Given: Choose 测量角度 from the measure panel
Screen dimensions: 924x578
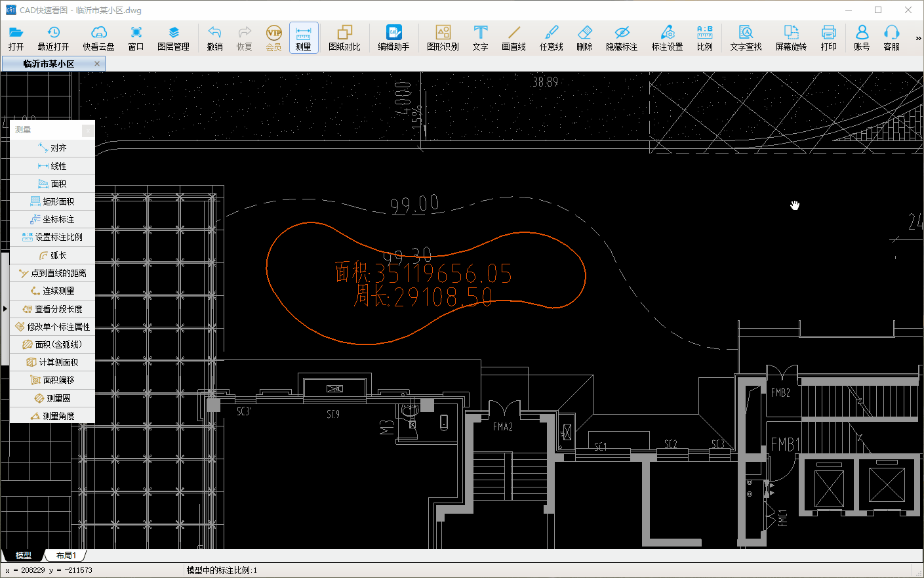Looking at the screenshot, I should [x=52, y=416].
